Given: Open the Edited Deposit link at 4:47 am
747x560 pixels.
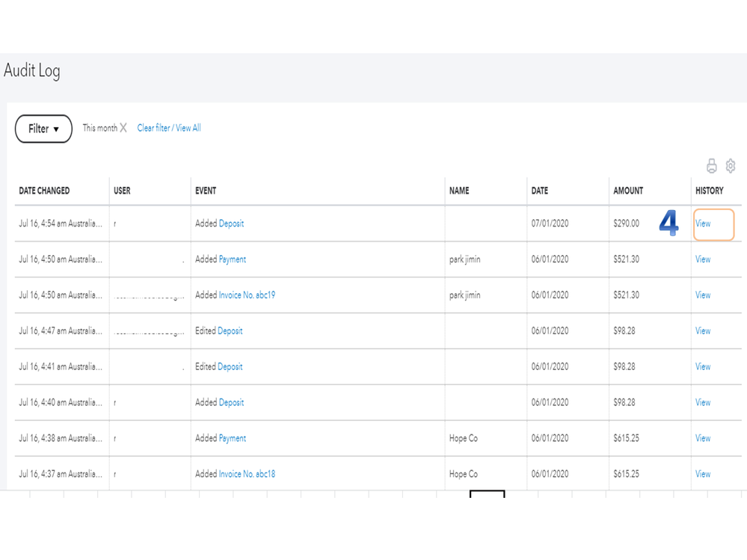Looking at the screenshot, I should pyautogui.click(x=230, y=331).
